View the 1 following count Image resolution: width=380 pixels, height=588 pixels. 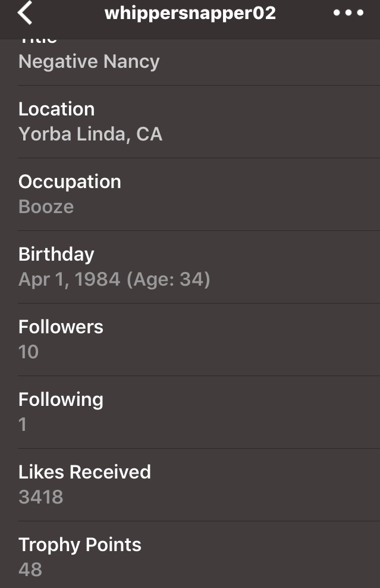coord(23,424)
